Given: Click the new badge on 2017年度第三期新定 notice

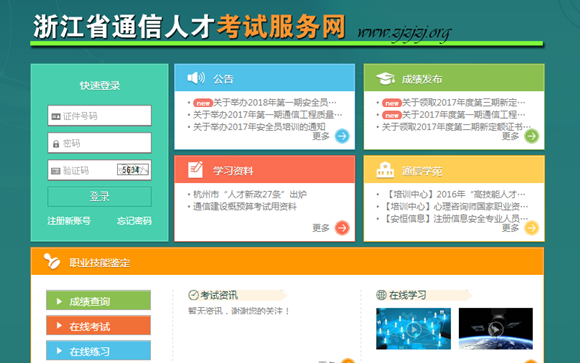Looking at the screenshot, I should 392,103.
